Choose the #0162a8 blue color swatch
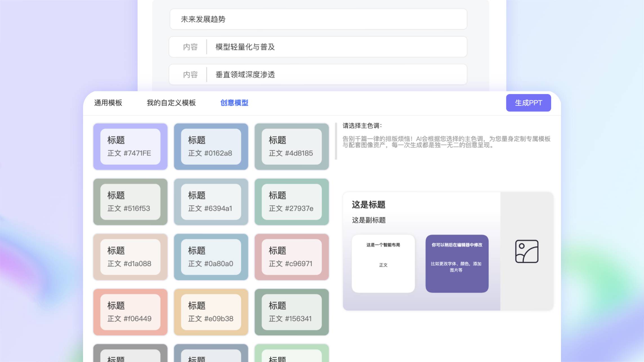Viewport: 644px width, 362px height. [x=211, y=146]
